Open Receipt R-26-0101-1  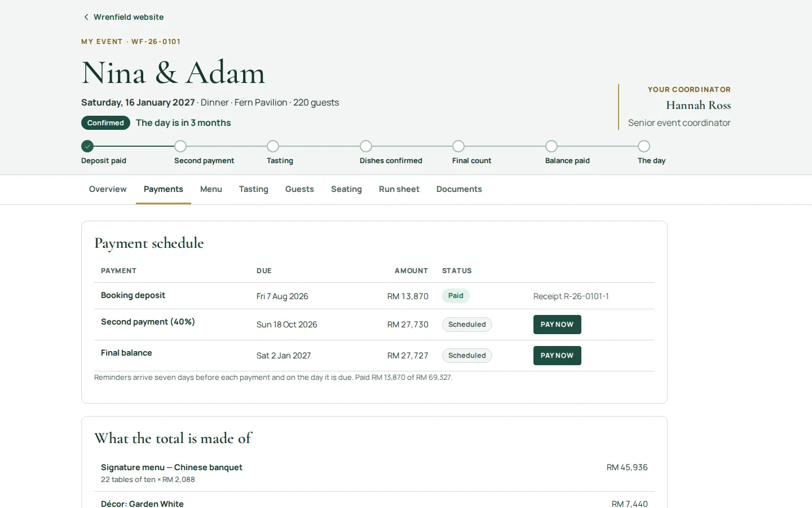coord(571,296)
